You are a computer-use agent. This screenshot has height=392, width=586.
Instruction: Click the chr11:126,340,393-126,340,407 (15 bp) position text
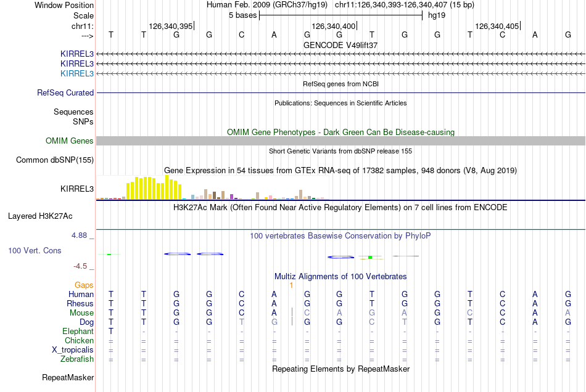pos(405,5)
